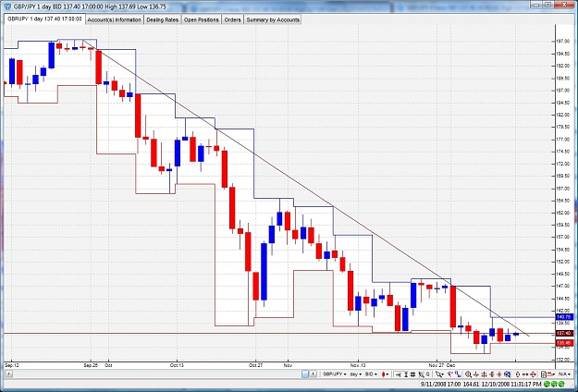Open the BID price type dropdown

pos(371,374)
